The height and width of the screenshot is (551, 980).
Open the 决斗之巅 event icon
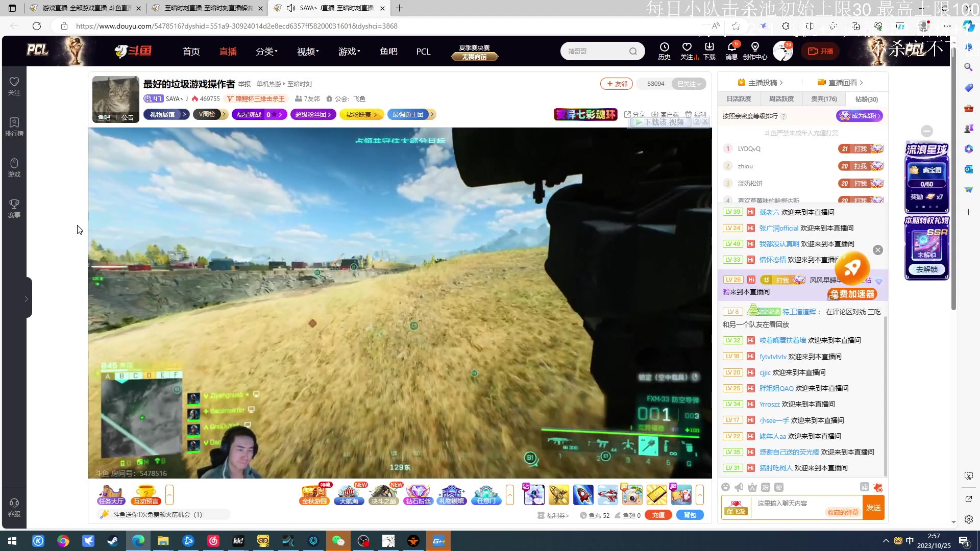coord(384,495)
